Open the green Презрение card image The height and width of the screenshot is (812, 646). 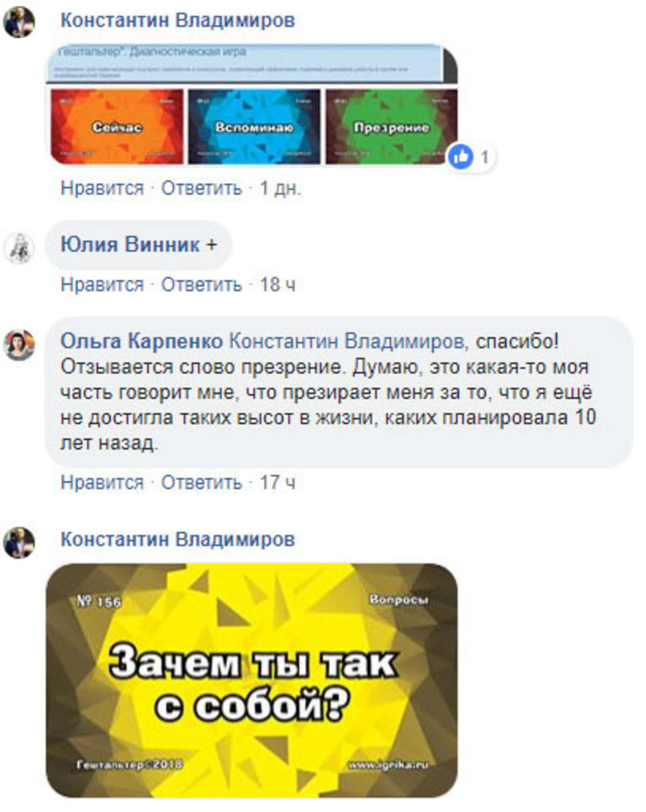(x=391, y=126)
